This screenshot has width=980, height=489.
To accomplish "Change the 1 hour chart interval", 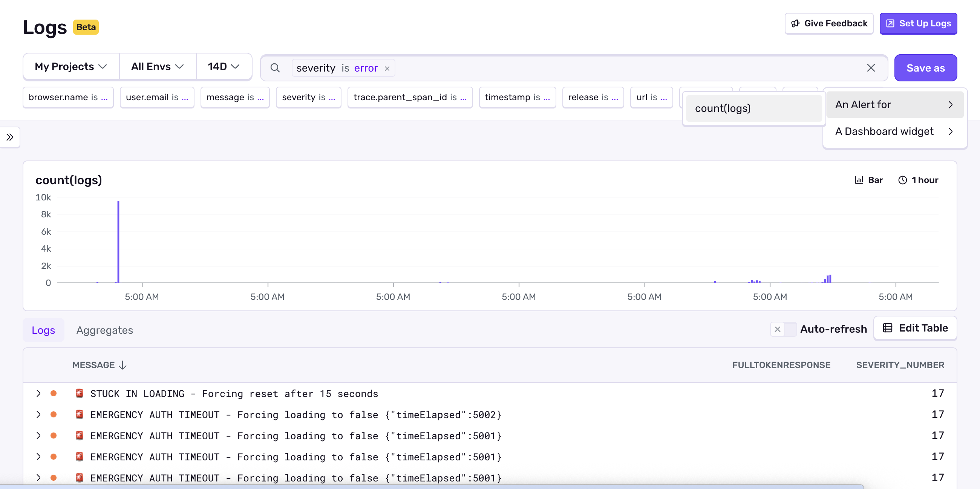I will pos(918,180).
